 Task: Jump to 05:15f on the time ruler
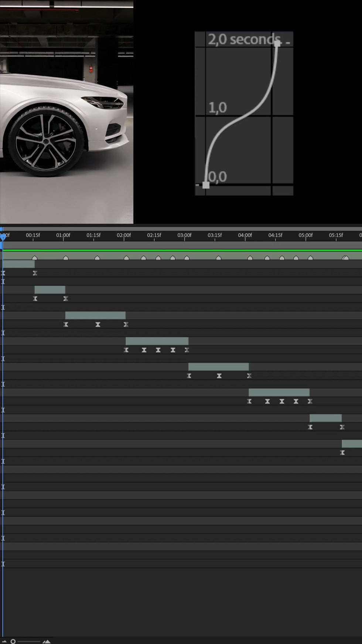click(x=336, y=235)
